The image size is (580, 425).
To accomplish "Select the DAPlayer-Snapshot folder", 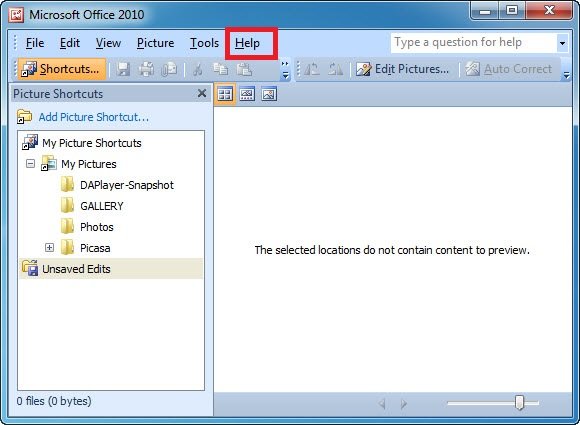I will coord(127,185).
